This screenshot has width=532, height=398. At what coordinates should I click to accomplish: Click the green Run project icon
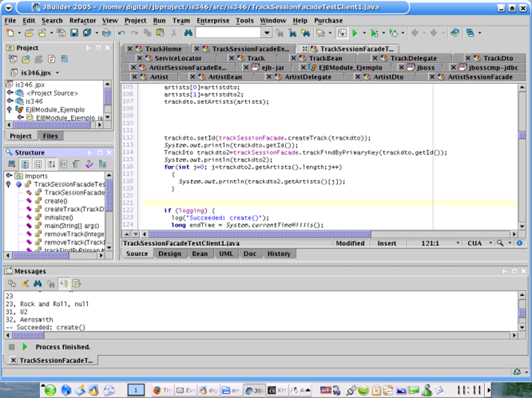[355, 33]
